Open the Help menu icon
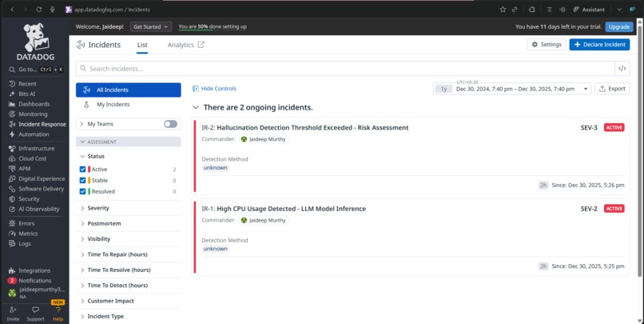 [x=58, y=310]
